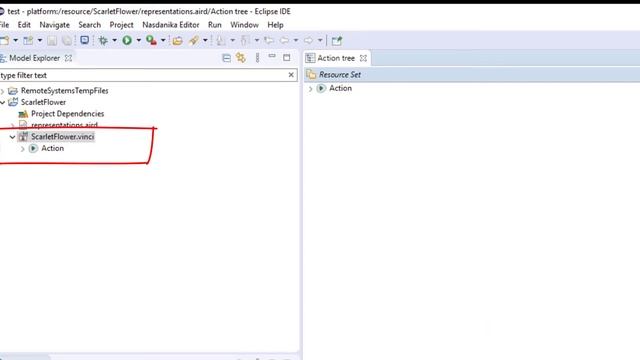The image size is (640, 360).
Task: Click the blue terminal toolbar icon
Action: (84, 40)
